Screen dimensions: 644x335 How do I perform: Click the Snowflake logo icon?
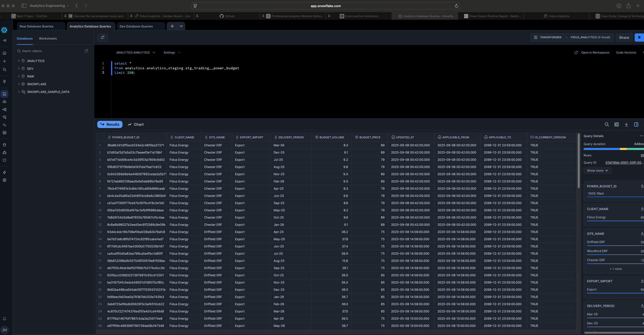tap(4, 30)
